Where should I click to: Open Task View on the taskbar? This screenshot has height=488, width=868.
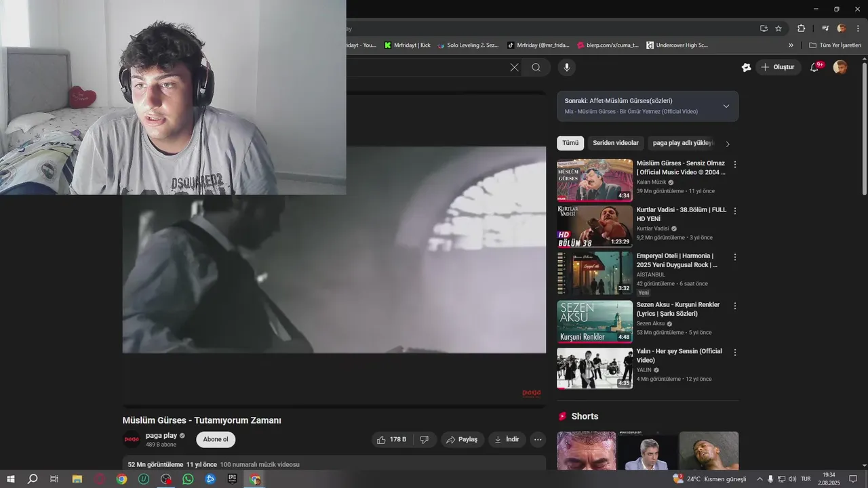(x=54, y=479)
